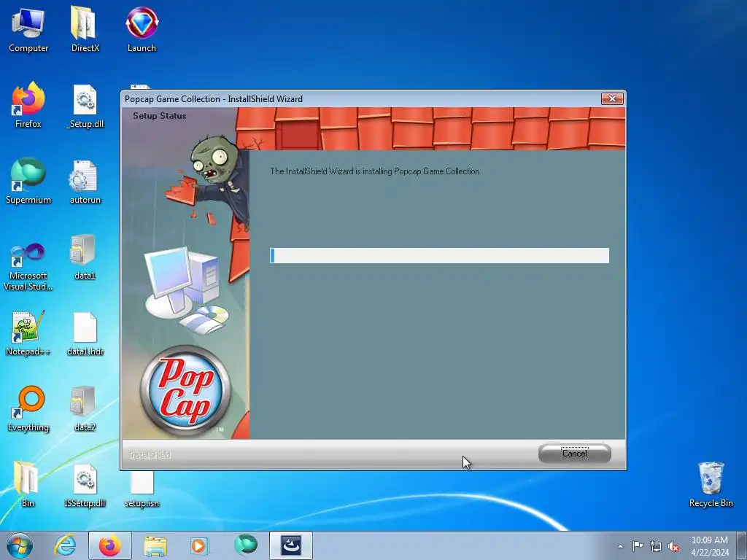Select the setup.isn file icon
This screenshot has width=747, height=560.
point(142,489)
